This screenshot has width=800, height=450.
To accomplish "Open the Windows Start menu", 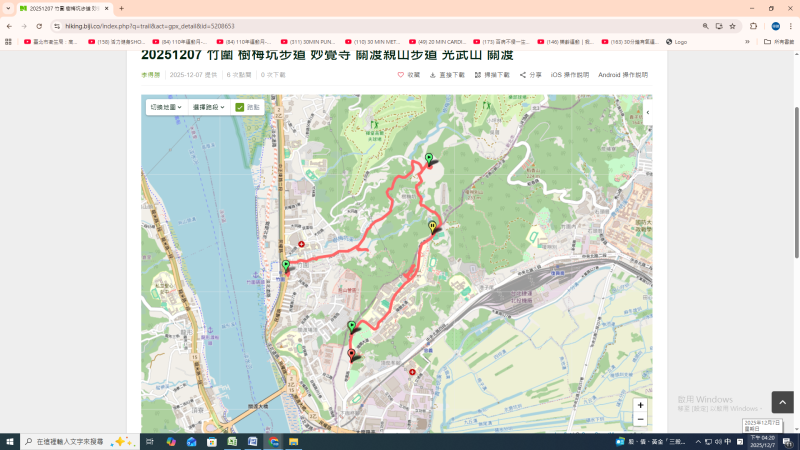I will pos(11,441).
